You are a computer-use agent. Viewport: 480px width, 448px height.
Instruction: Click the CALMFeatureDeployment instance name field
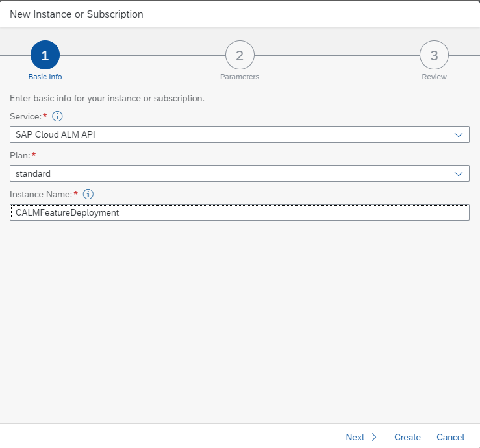tap(240, 212)
